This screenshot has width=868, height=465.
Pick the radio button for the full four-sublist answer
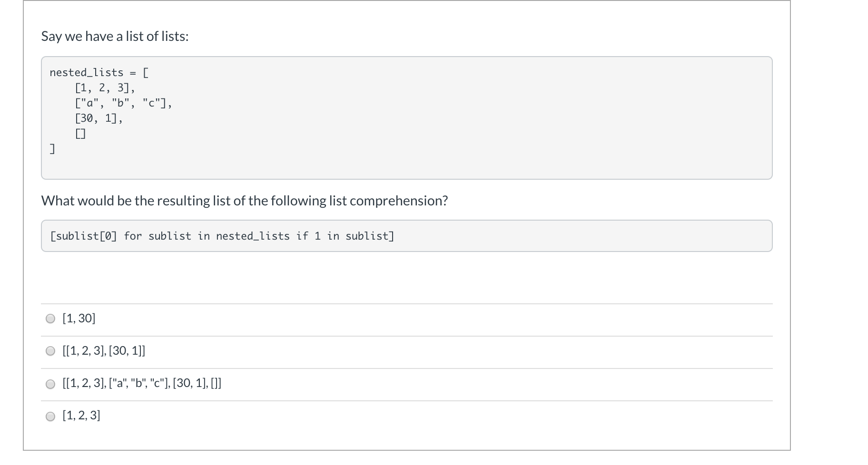50,384
